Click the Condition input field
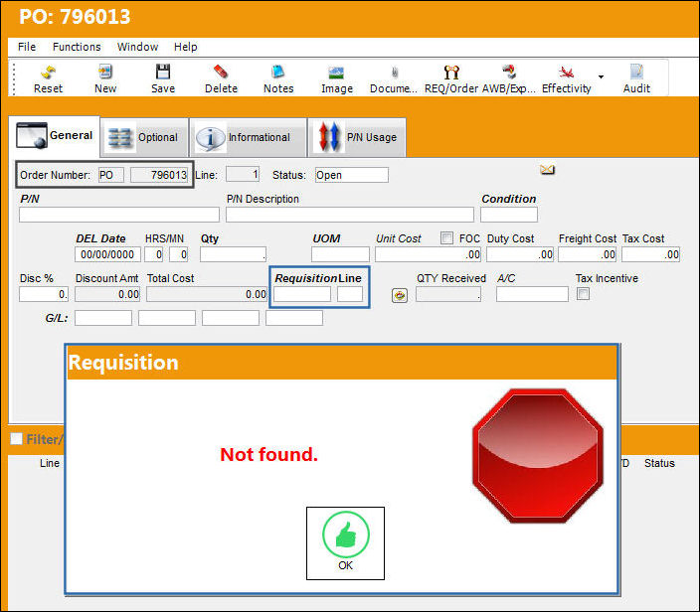The width and height of the screenshot is (700, 612). (509, 215)
